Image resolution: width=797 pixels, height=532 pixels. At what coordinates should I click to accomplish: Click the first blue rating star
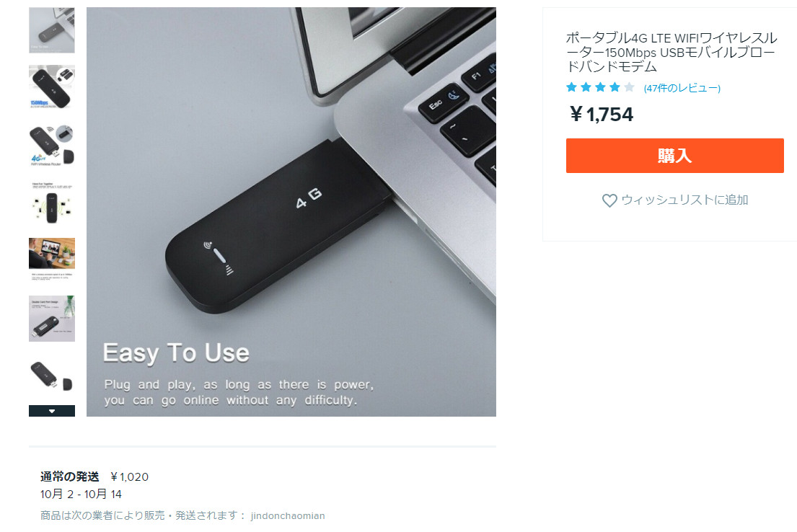571,87
